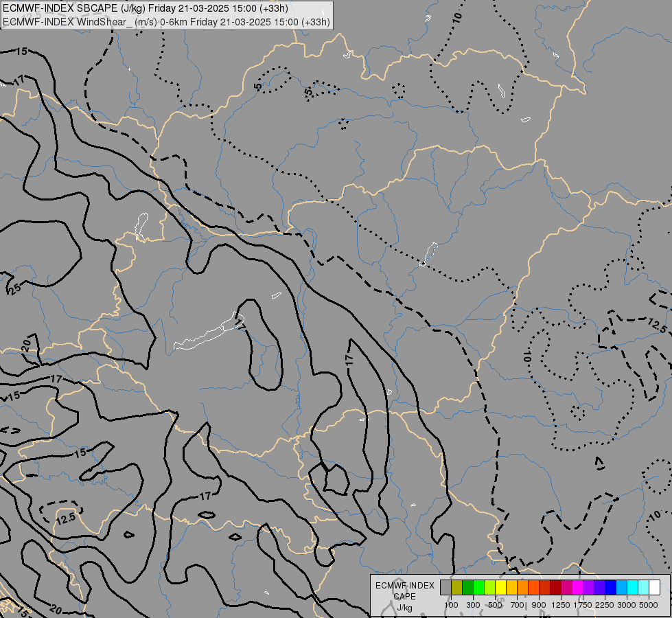Click the "J/kg" unit label in legend
This screenshot has height=618, width=672.
404,608
